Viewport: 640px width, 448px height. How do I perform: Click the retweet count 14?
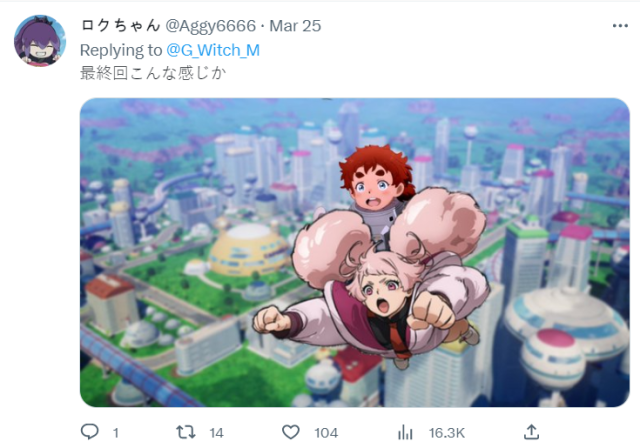point(216,433)
